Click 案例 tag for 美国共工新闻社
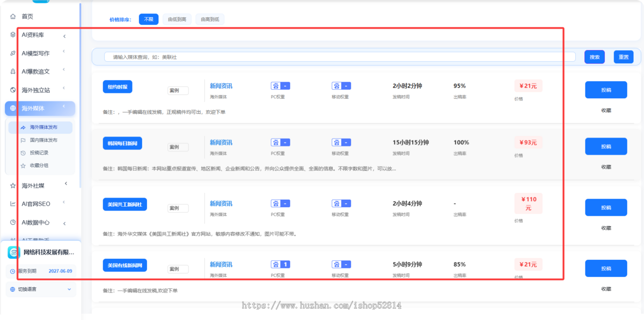Image resolution: width=644 pixels, height=320 pixels. [178, 208]
